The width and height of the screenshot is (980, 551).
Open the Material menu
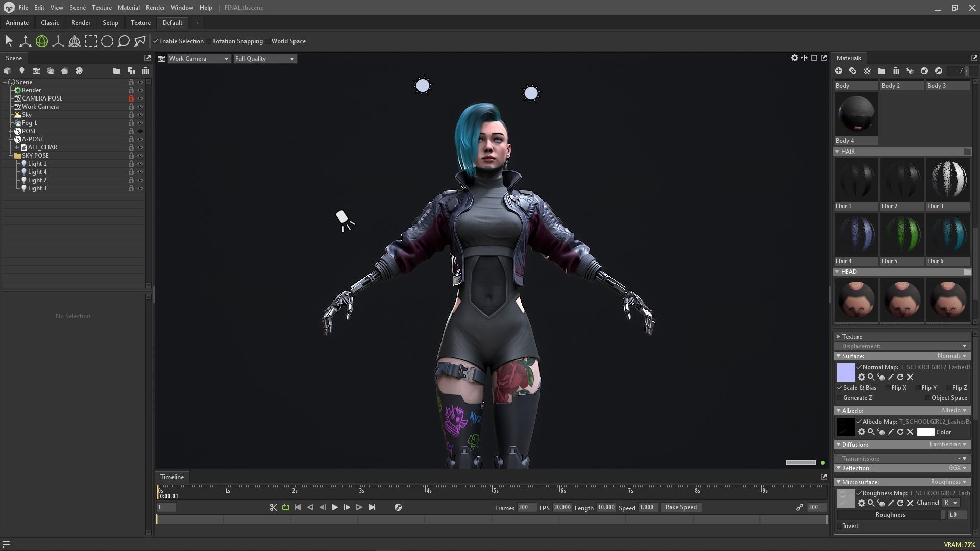[129, 8]
